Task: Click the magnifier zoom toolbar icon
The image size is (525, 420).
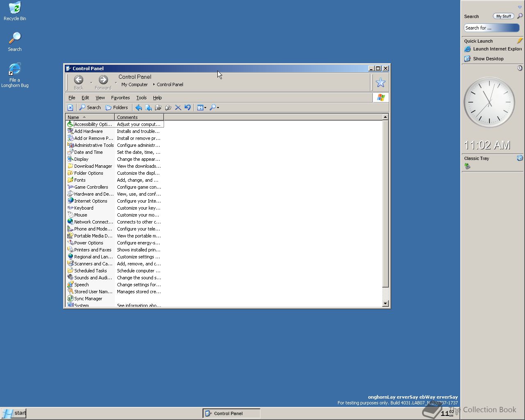Action: tap(212, 107)
